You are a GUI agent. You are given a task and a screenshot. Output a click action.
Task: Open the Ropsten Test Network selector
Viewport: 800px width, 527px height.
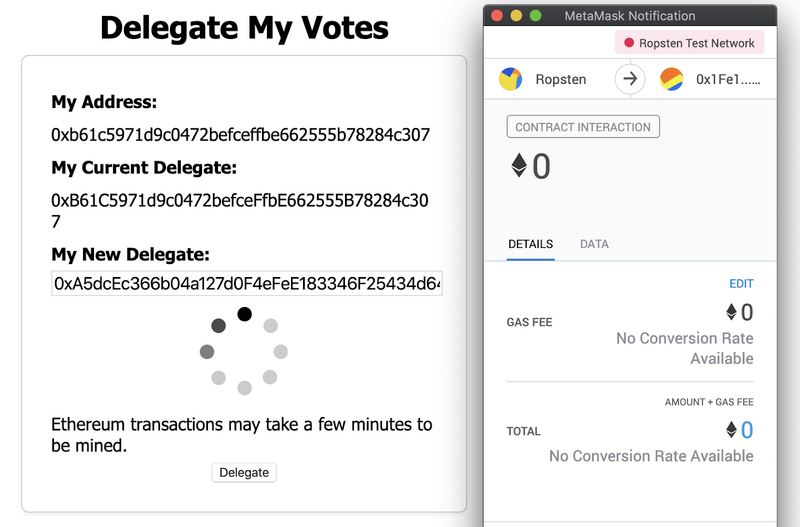tap(689, 43)
